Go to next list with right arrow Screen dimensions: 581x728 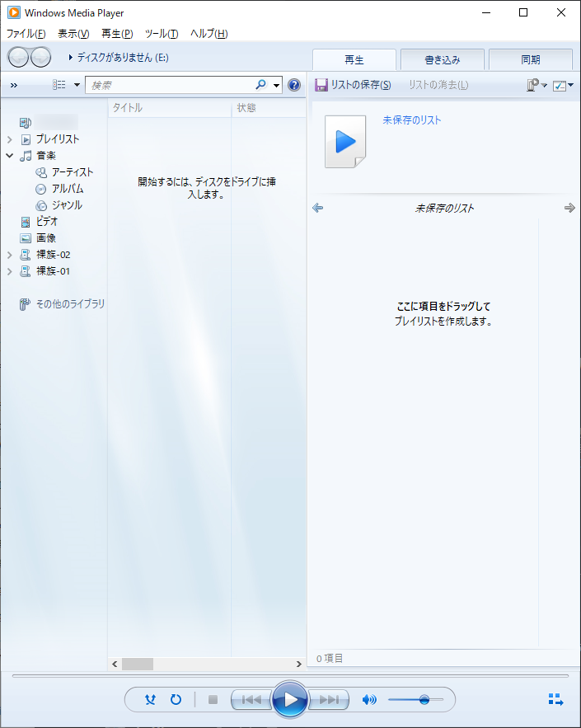click(x=569, y=208)
